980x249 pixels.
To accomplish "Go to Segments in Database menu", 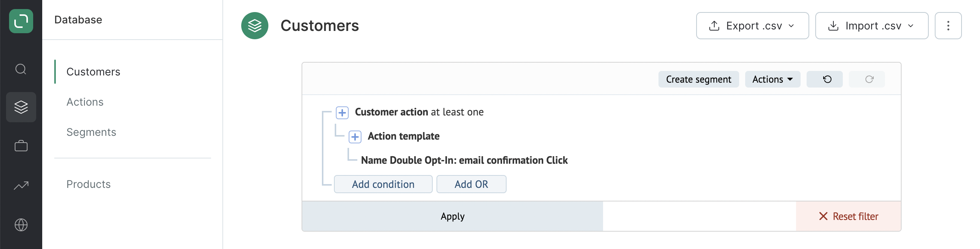I will (91, 132).
